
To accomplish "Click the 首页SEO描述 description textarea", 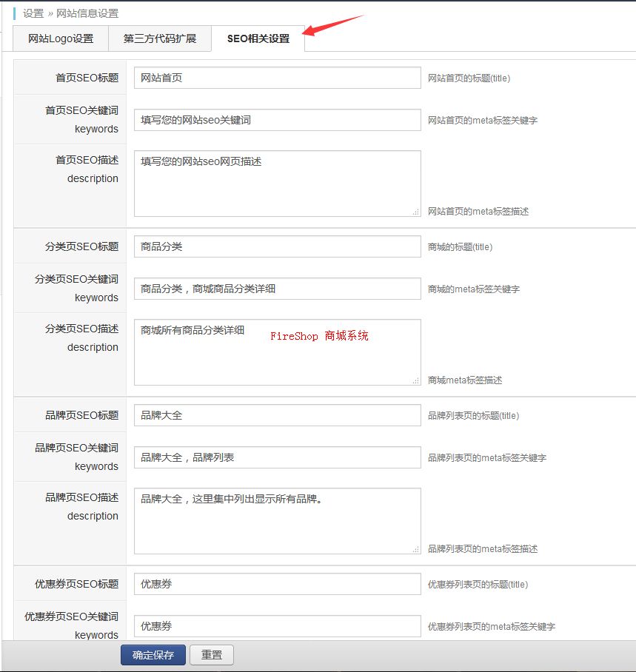I will point(278,184).
